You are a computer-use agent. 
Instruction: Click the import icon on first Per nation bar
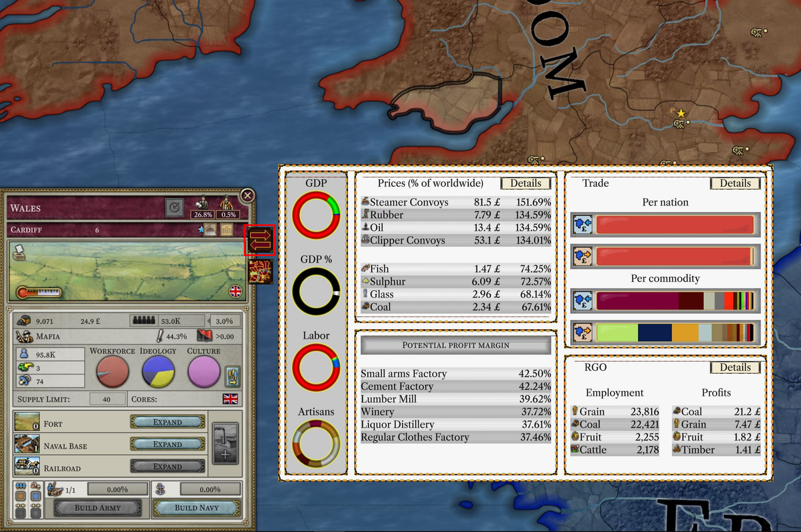click(x=582, y=225)
